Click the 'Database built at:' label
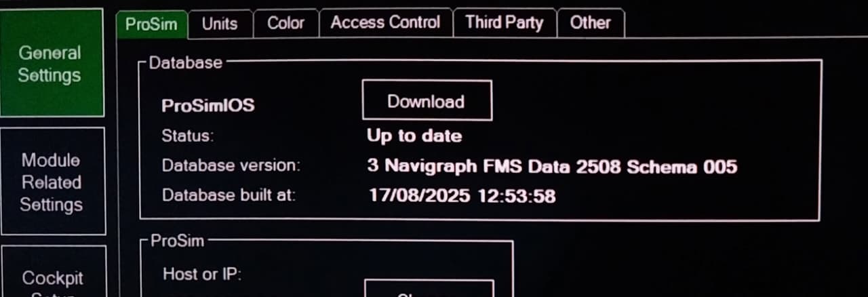The height and width of the screenshot is (297, 868). (x=229, y=195)
